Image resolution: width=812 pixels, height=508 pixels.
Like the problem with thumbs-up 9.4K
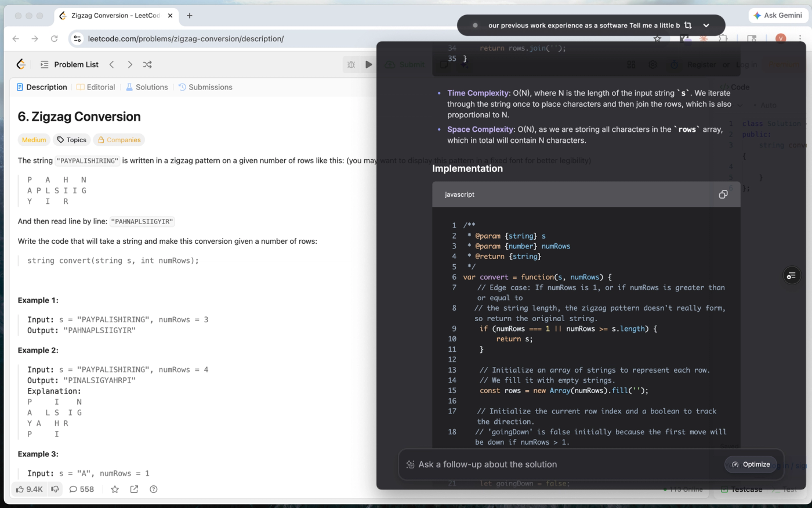29,489
